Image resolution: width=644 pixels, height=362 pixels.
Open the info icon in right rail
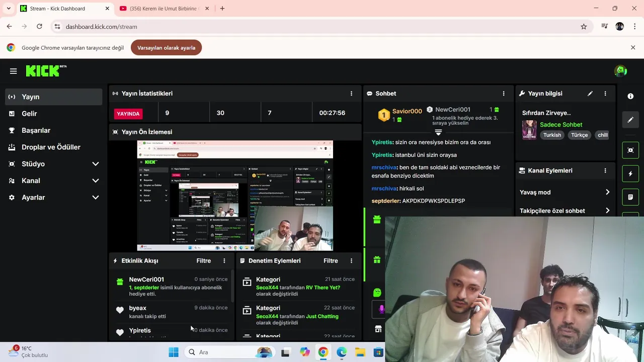click(x=630, y=96)
